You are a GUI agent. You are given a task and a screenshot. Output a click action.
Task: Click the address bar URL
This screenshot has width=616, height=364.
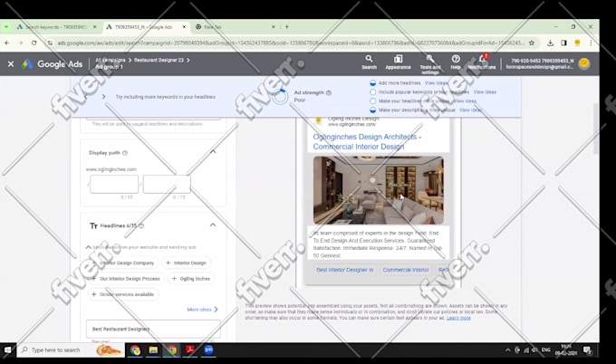(291, 43)
